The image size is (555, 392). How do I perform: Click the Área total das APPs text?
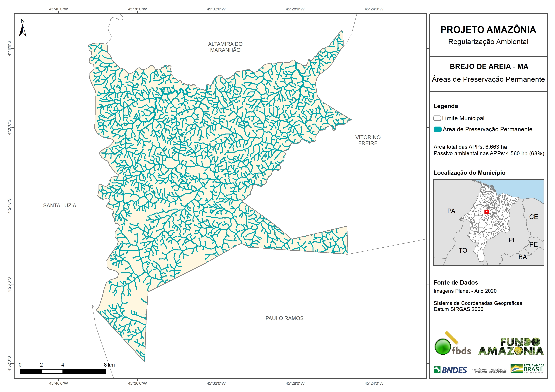click(470, 147)
